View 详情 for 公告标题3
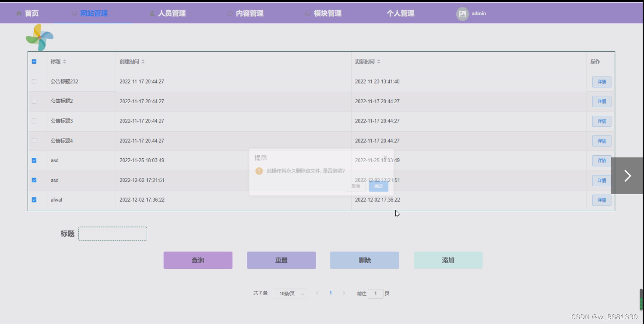Image resolution: width=644 pixels, height=324 pixels. [x=602, y=121]
